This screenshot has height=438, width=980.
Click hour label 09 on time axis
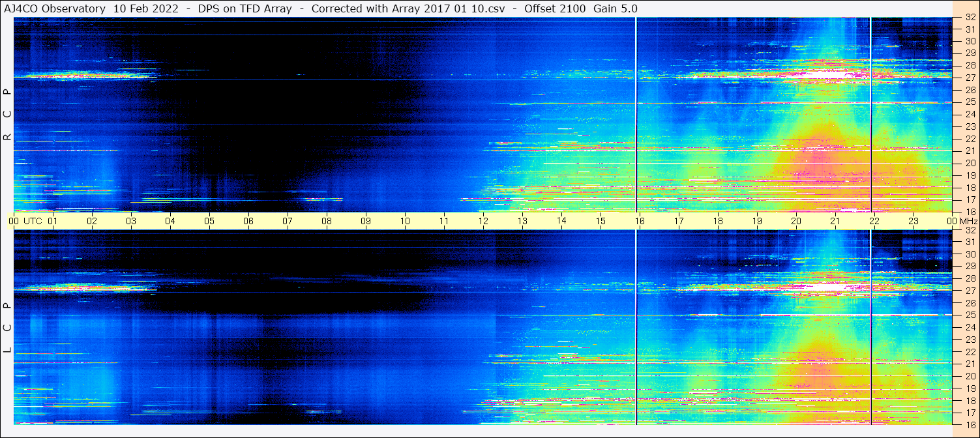(x=366, y=221)
